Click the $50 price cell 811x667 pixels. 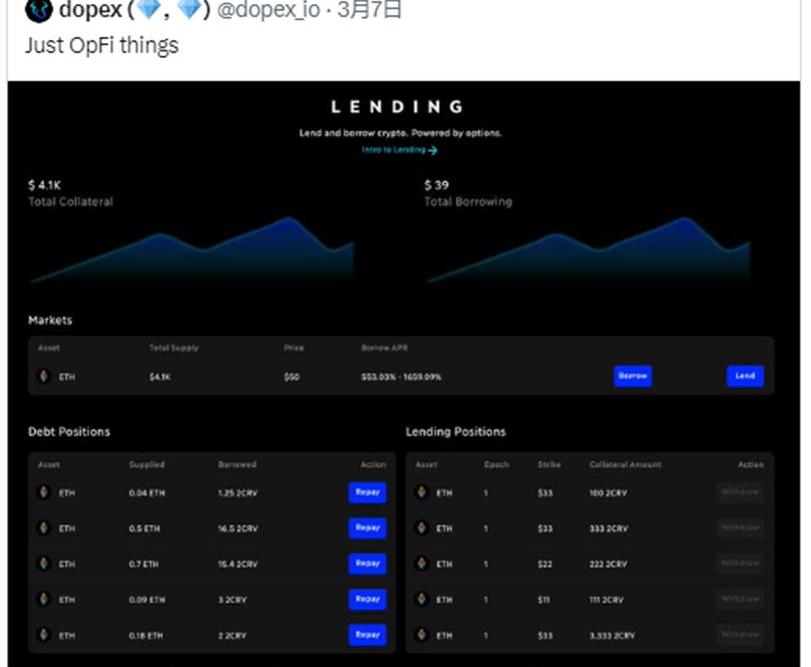(x=292, y=377)
